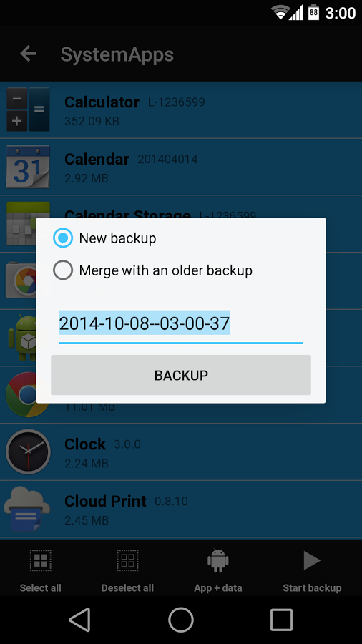This screenshot has height=644, width=362.
Task: Open the recent apps square button
Action: (x=282, y=620)
